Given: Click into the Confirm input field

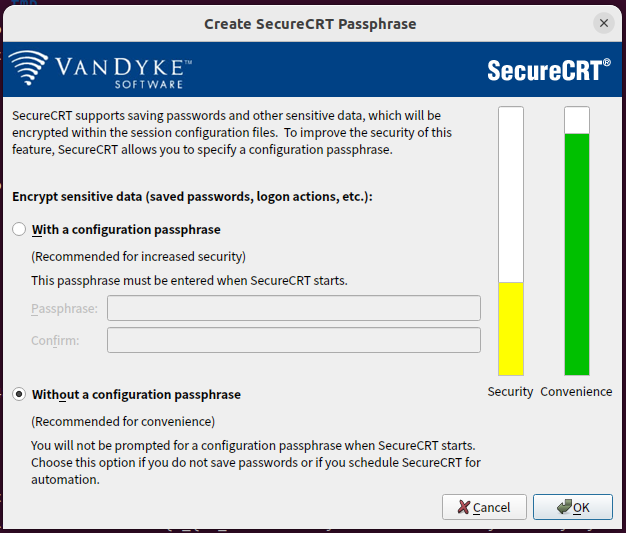Looking at the screenshot, I should coord(294,340).
